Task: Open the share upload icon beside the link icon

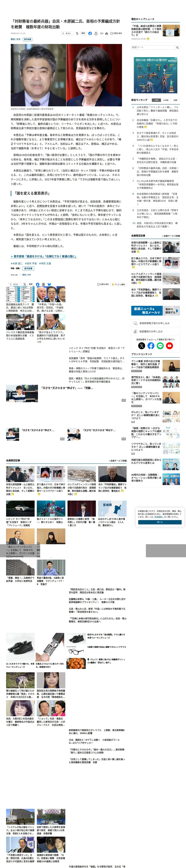Action: [x=96, y=34]
